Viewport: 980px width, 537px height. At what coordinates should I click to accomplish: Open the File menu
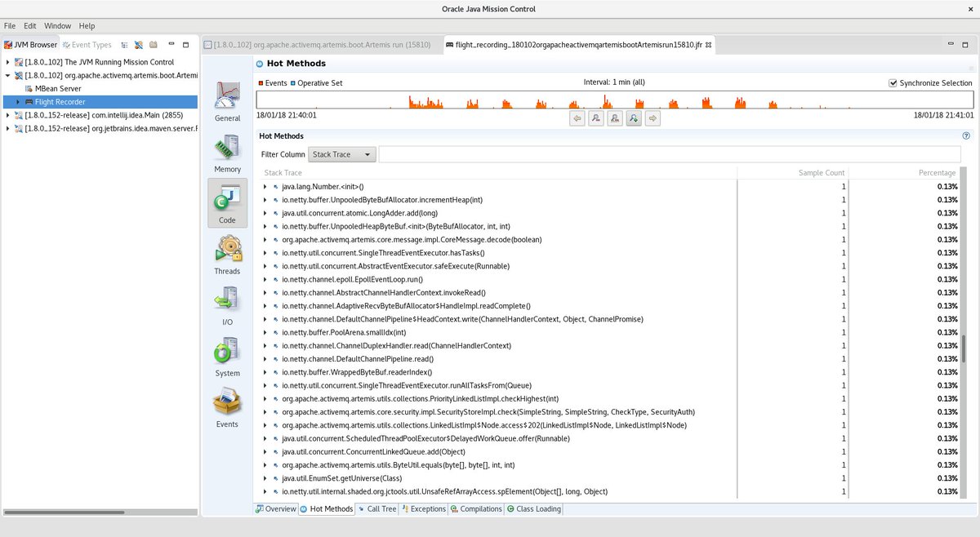pos(10,26)
